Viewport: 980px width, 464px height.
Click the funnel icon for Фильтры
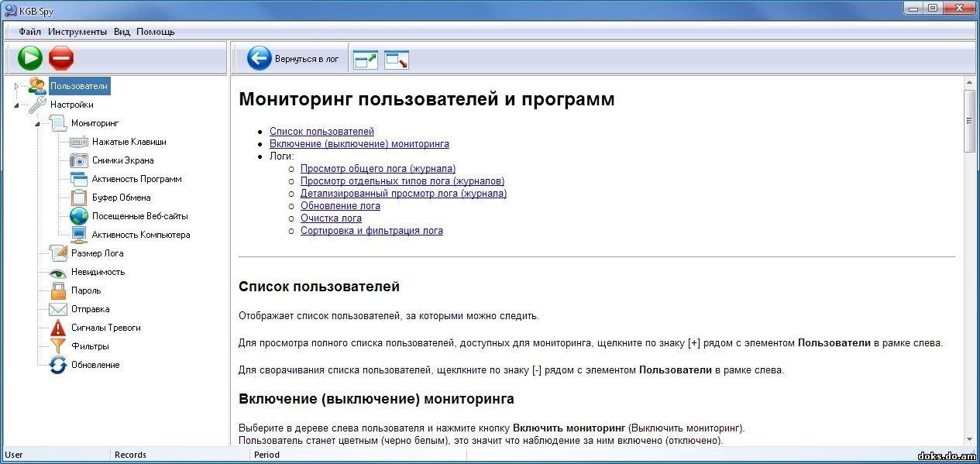click(58, 346)
